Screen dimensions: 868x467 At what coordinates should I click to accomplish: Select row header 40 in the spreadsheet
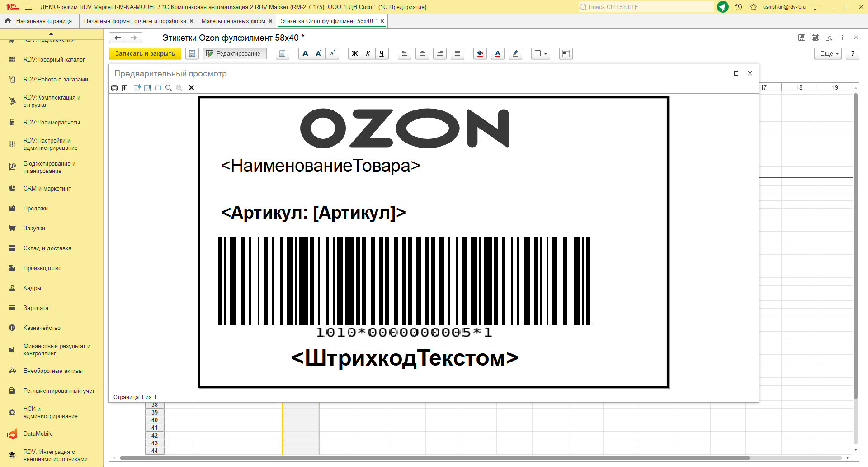click(155, 420)
